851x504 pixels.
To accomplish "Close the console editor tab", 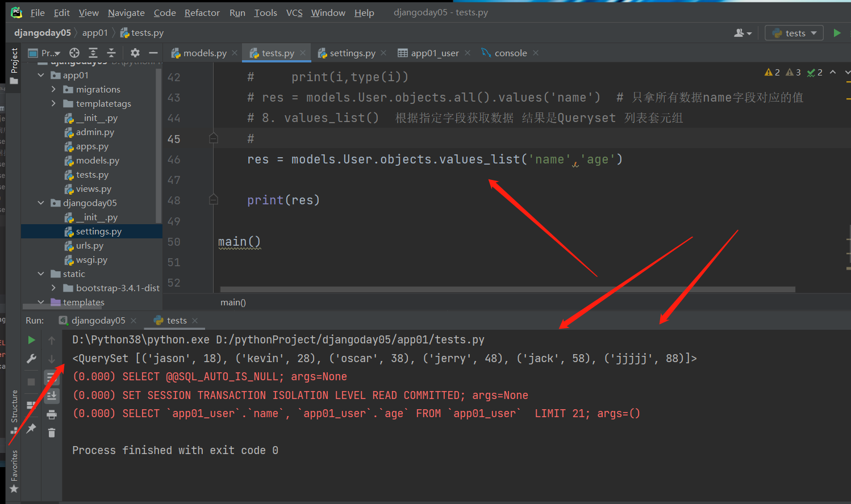I will click(536, 53).
